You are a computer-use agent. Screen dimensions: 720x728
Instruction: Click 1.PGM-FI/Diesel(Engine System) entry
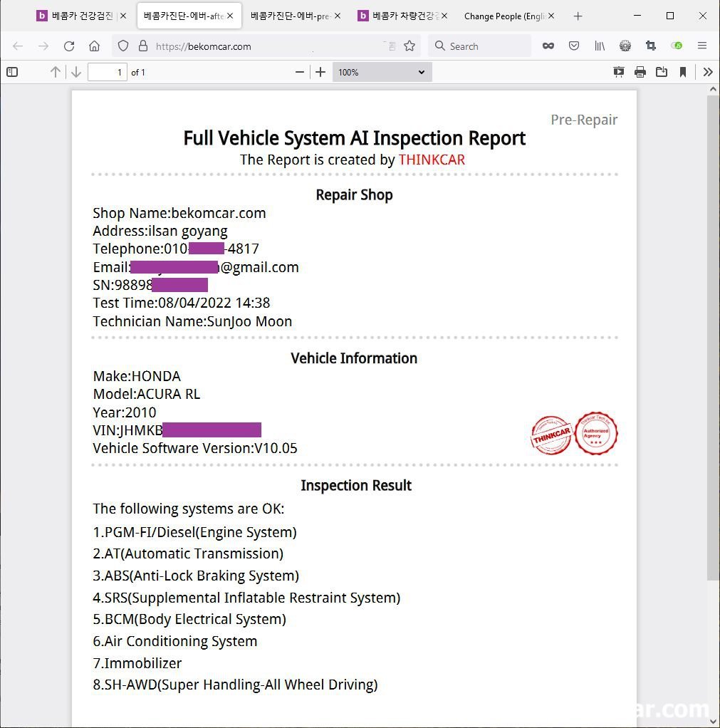(x=195, y=532)
